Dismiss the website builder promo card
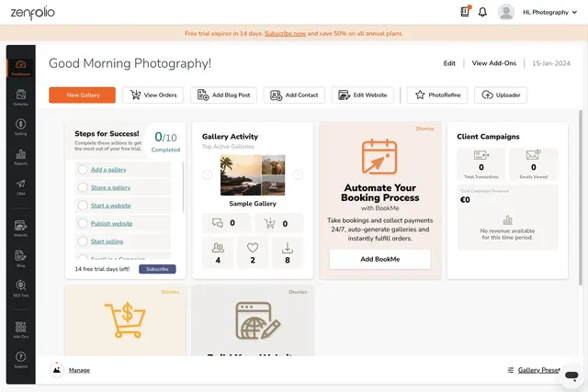 [298, 292]
